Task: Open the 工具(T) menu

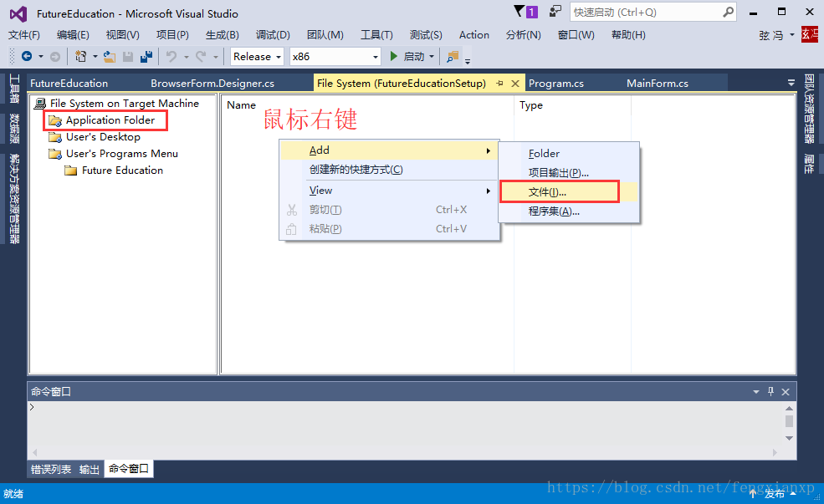Action: coord(376,35)
